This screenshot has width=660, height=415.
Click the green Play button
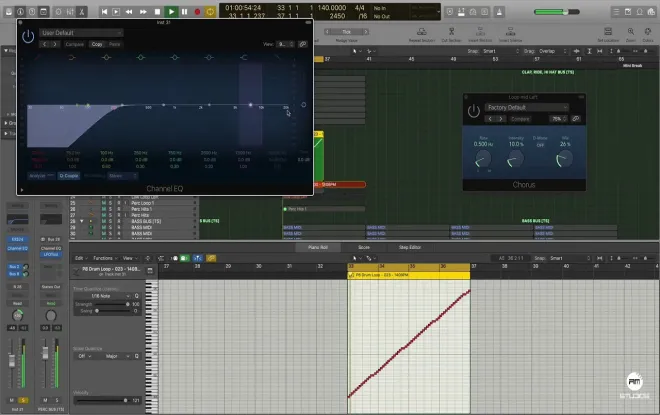171,12
